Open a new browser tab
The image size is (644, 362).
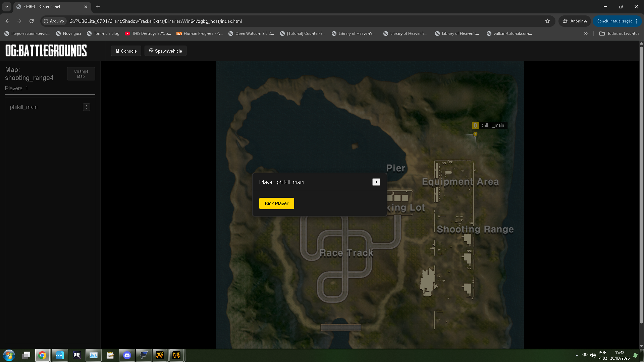(98, 7)
